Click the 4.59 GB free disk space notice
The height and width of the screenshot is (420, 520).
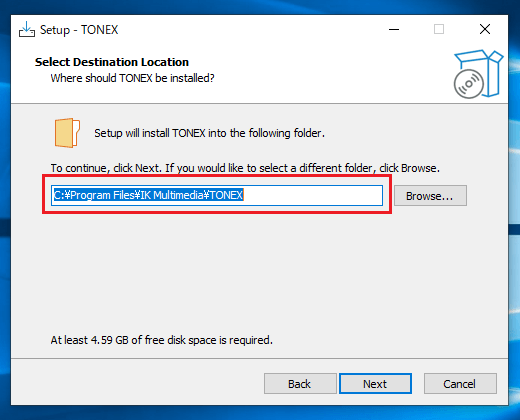[162, 340]
